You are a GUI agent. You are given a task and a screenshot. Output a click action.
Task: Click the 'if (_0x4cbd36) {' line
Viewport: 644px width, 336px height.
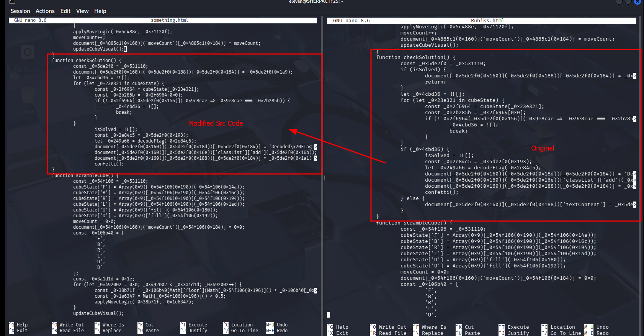coord(425,149)
